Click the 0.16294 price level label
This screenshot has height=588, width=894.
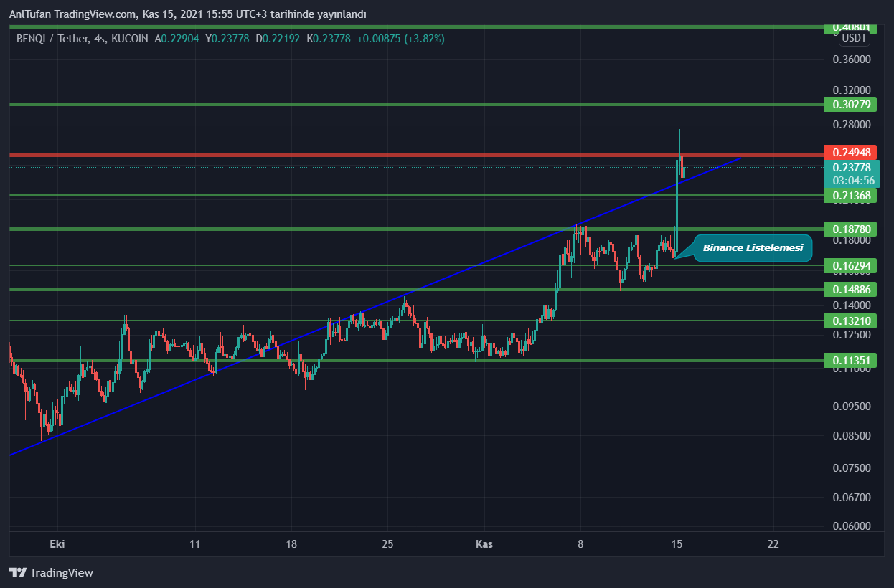[x=852, y=266]
